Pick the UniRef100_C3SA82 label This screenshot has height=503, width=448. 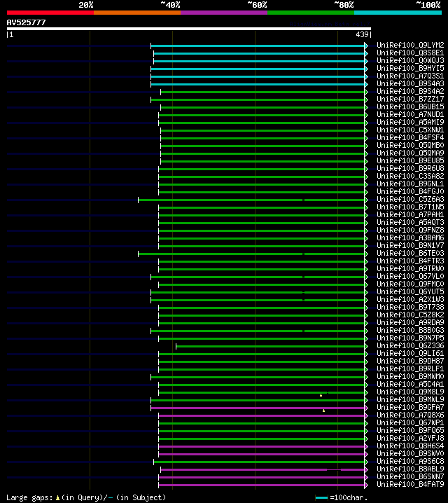click(410, 176)
